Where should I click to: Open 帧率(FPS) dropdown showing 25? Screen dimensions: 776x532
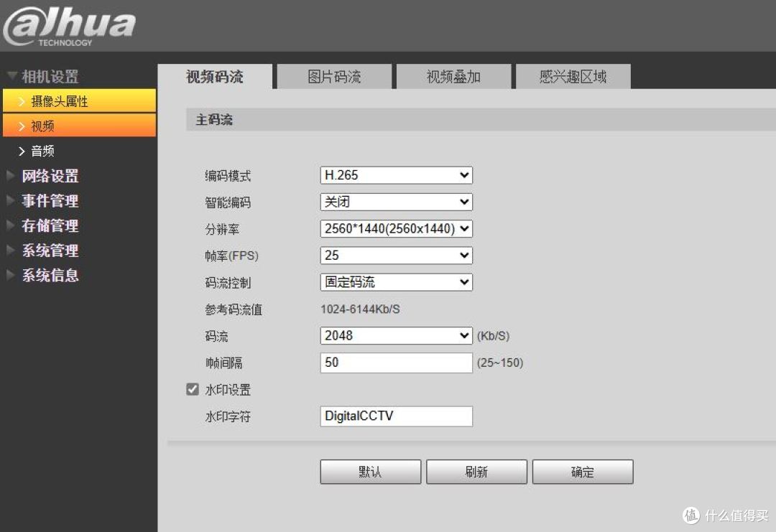click(397, 255)
